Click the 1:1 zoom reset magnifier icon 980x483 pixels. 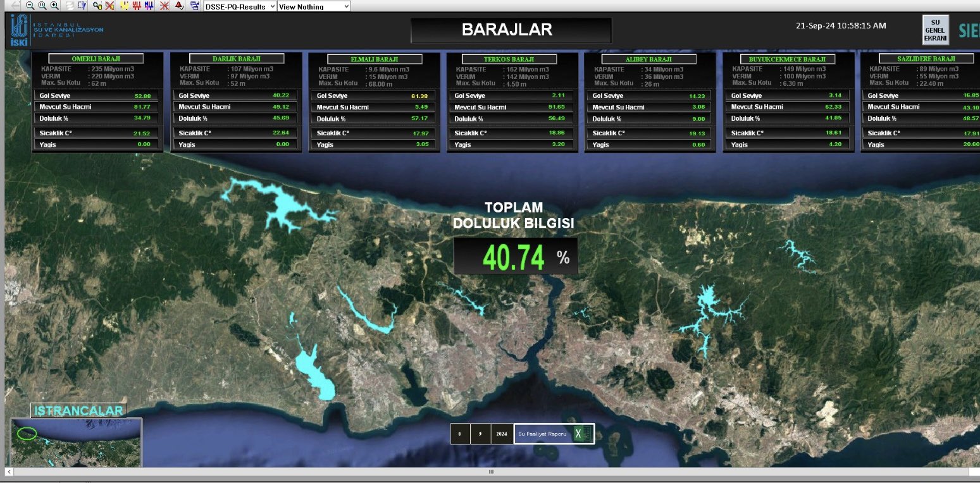coord(42,6)
